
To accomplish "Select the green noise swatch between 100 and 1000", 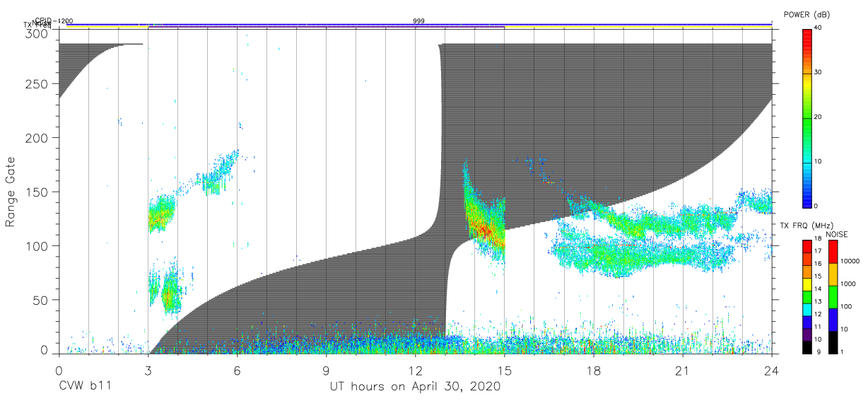I will (x=832, y=297).
